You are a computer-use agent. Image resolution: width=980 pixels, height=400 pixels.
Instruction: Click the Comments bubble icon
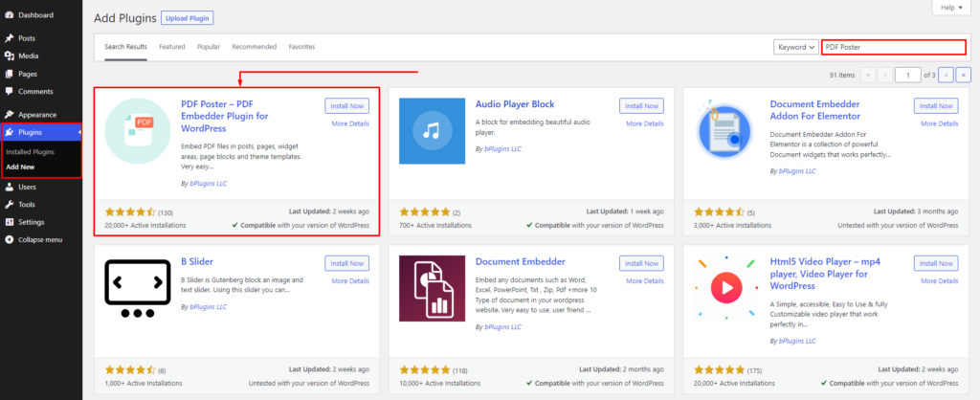point(10,91)
